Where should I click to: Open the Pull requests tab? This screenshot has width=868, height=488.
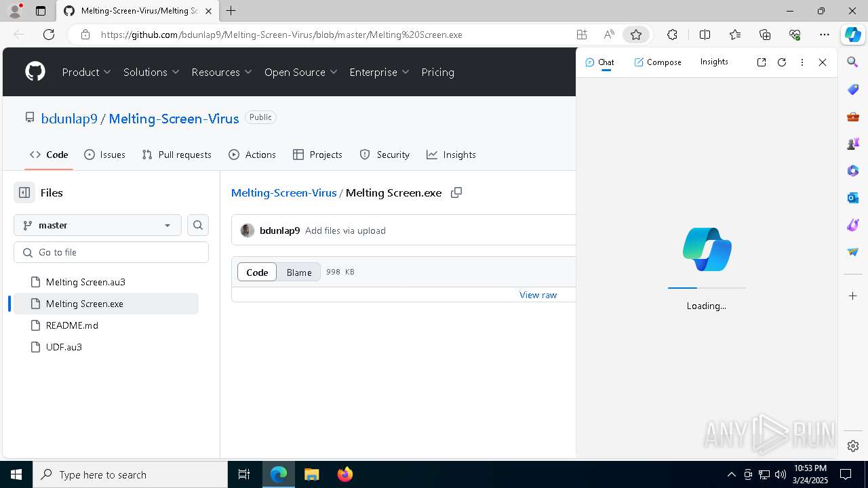pyautogui.click(x=177, y=155)
